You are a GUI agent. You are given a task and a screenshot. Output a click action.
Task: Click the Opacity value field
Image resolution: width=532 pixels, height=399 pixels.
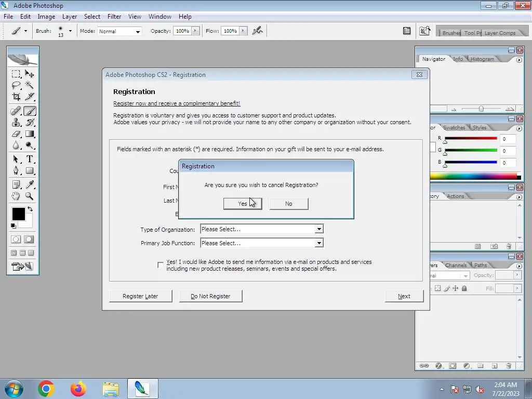click(182, 31)
